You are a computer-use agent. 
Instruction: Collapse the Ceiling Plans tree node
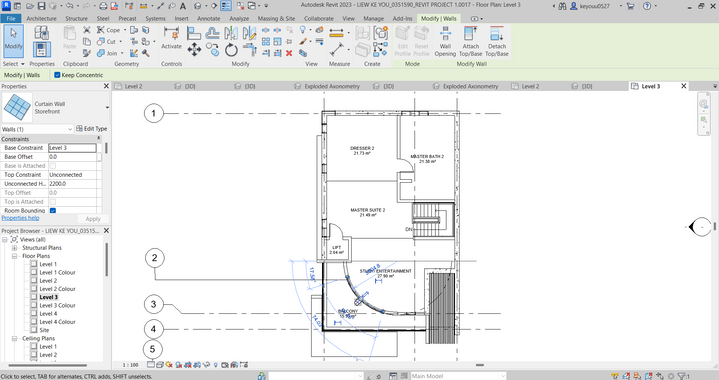(14, 338)
